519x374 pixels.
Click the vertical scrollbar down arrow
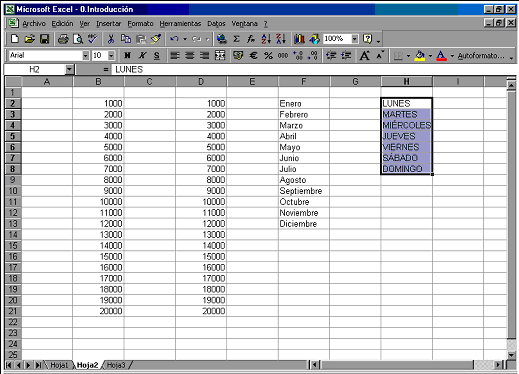coord(512,355)
